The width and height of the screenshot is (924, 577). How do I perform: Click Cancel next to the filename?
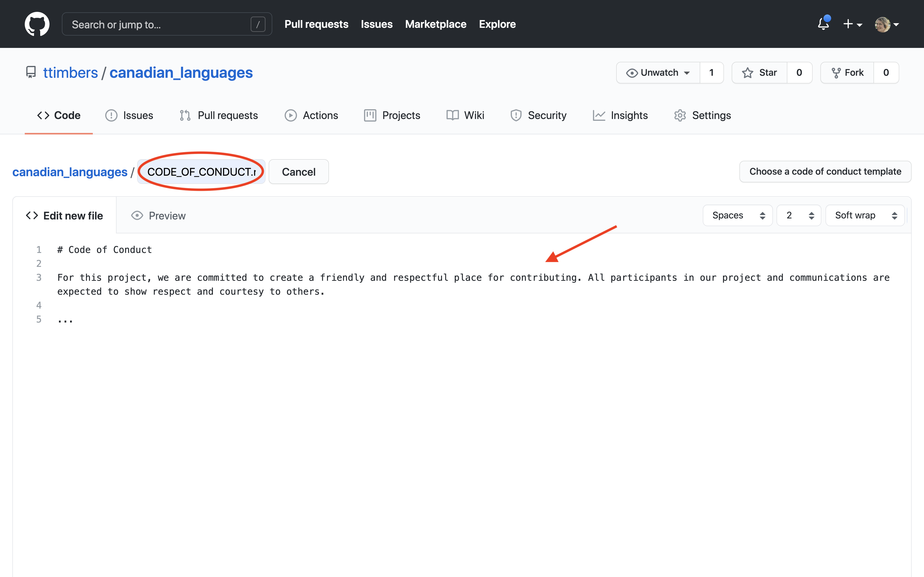click(299, 172)
